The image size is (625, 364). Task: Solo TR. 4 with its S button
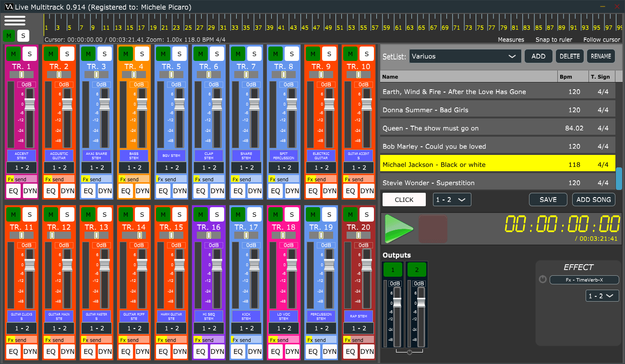(142, 54)
